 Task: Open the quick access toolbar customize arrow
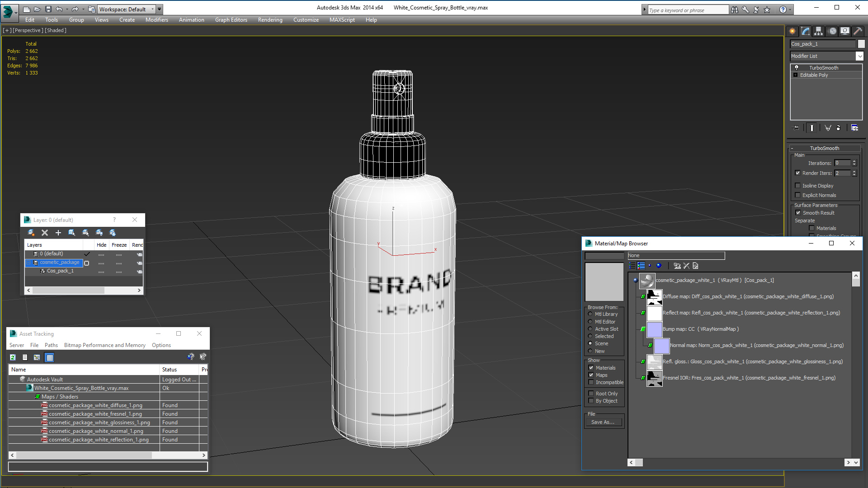tap(160, 9)
